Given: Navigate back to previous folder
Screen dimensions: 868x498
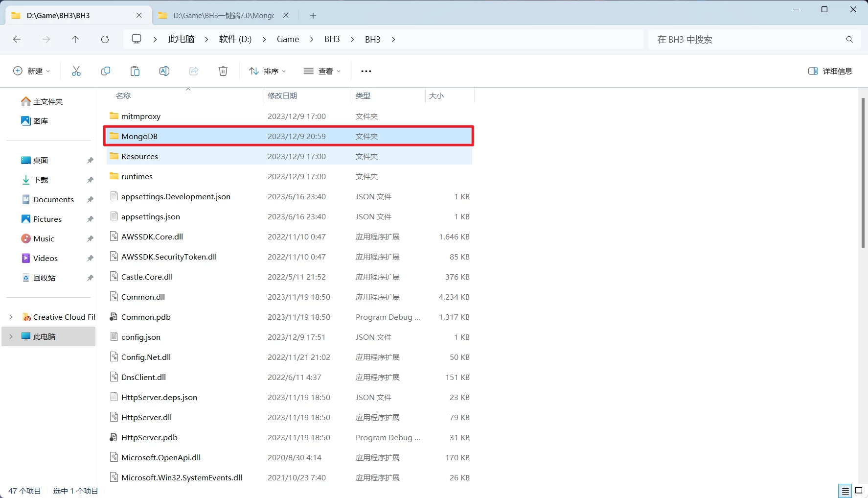Looking at the screenshot, I should coord(17,39).
